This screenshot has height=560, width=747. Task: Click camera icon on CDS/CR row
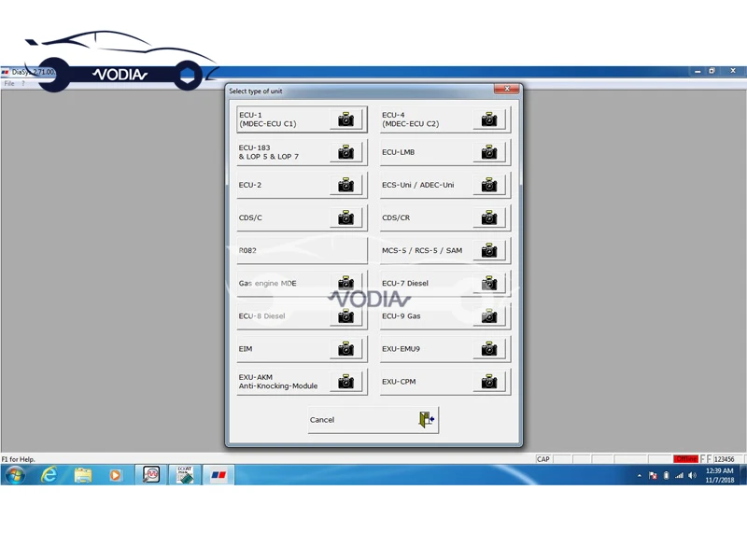(489, 217)
